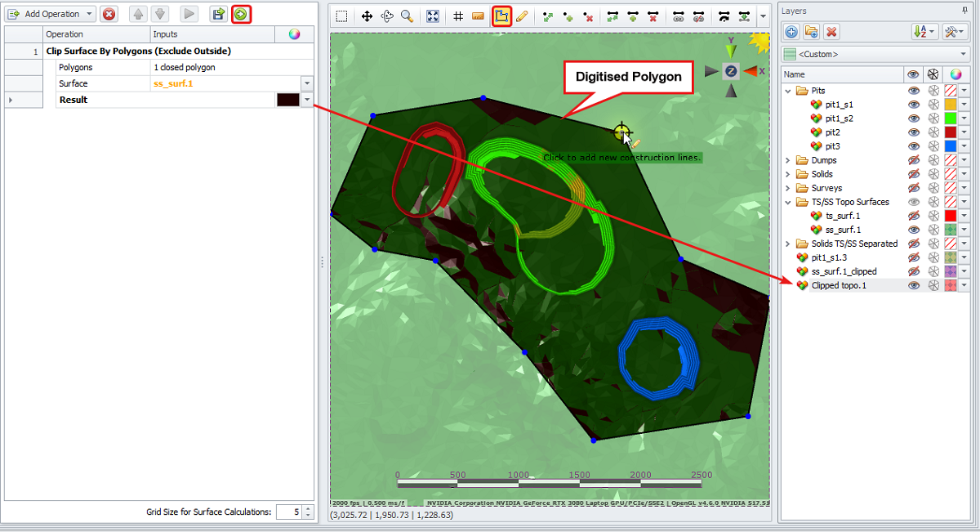Click the pit3 blue color swatch
Image resolution: width=980 pixels, height=532 pixels.
pyautogui.click(x=950, y=146)
